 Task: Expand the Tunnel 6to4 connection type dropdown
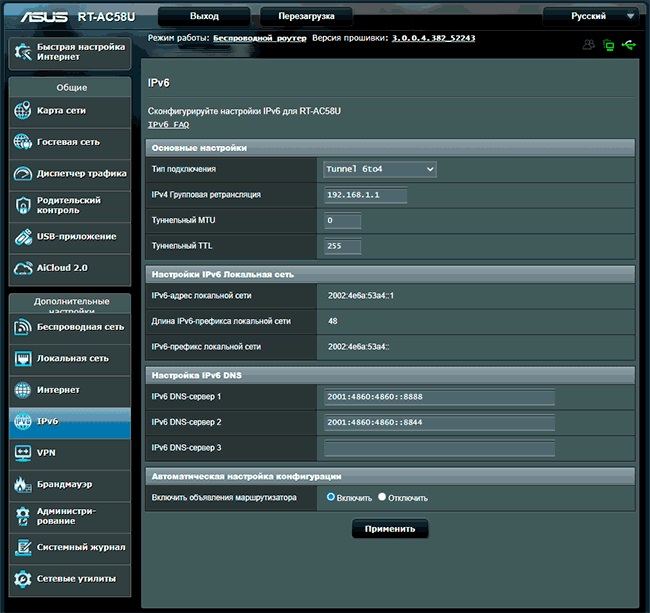[x=380, y=169]
